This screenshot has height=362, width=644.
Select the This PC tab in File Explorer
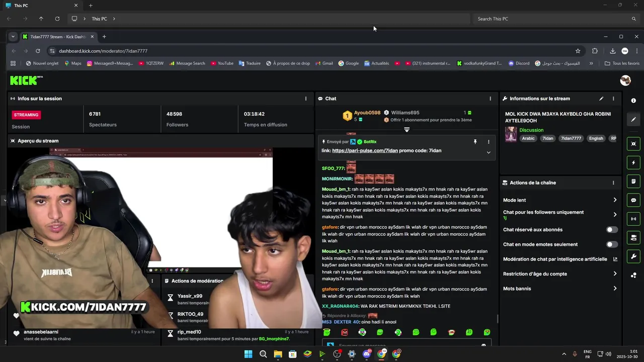41,6
